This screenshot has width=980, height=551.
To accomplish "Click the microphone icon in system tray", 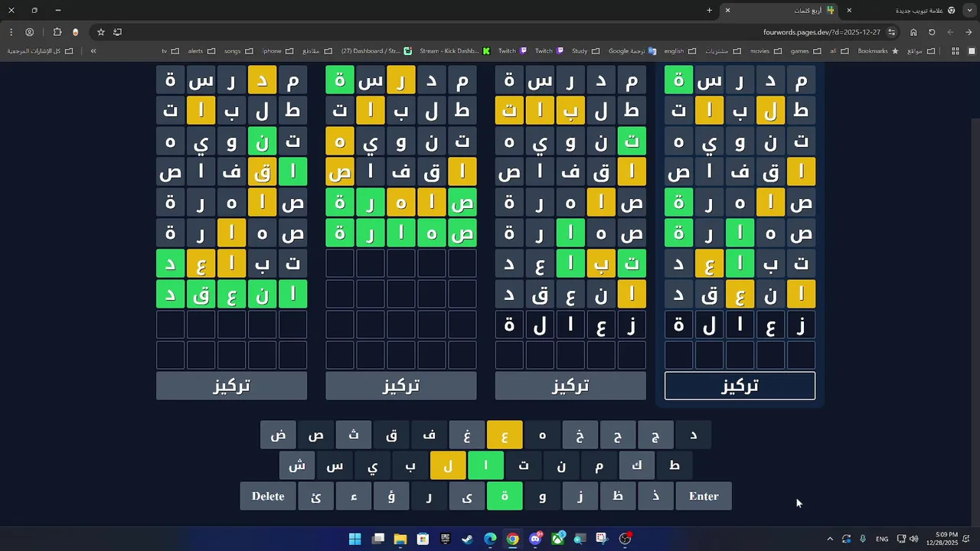I will (863, 539).
